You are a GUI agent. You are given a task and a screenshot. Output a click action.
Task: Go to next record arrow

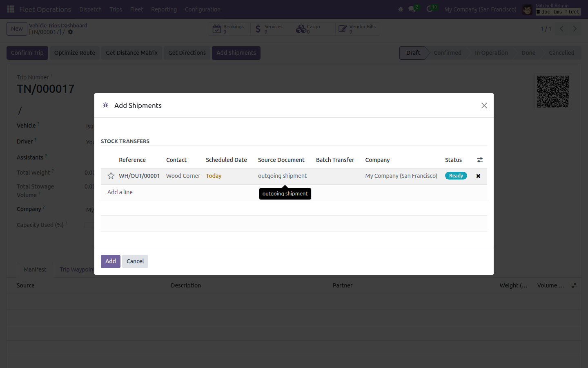[x=575, y=29]
